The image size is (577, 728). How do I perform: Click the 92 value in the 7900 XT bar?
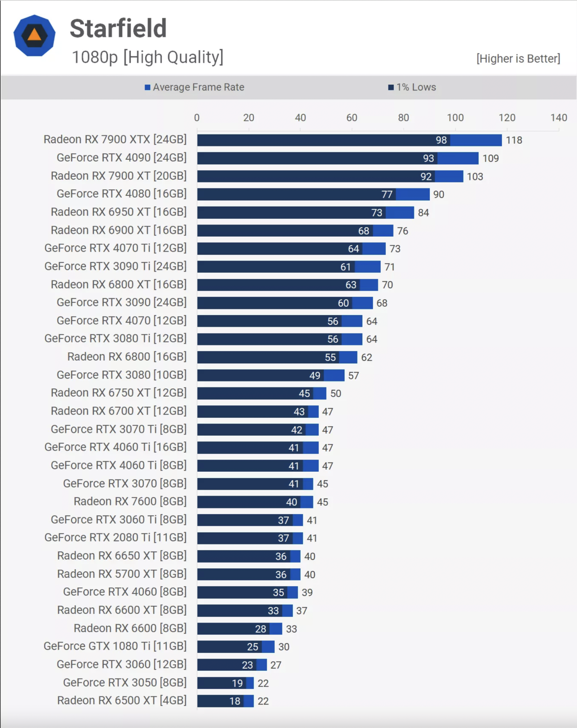point(426,177)
